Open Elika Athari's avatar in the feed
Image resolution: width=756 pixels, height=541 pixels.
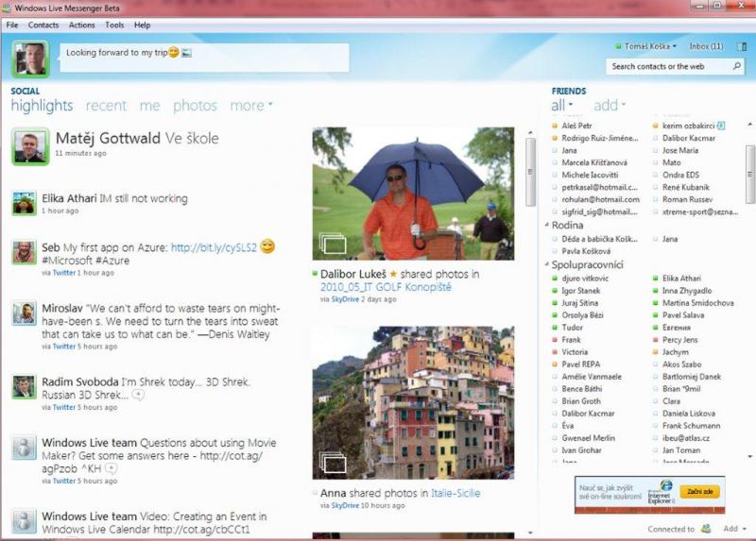(x=25, y=203)
